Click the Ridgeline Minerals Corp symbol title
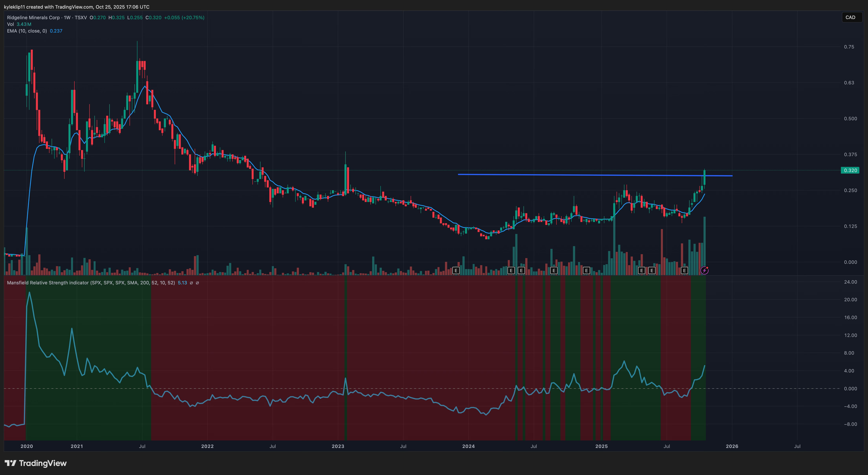 (33, 17)
